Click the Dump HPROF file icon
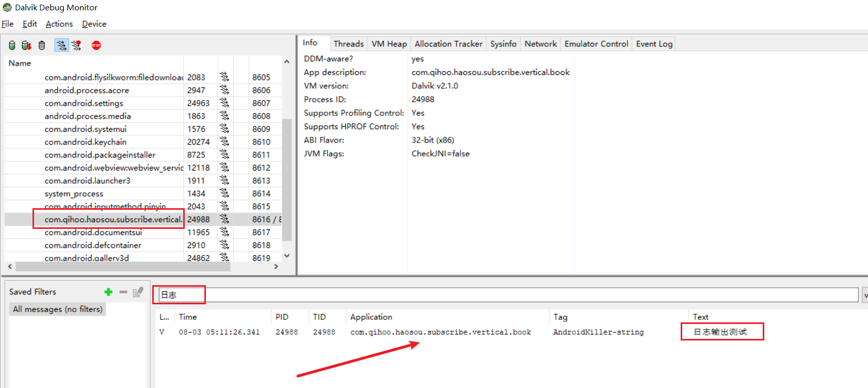Image resolution: width=868 pixels, height=388 pixels. click(26, 45)
